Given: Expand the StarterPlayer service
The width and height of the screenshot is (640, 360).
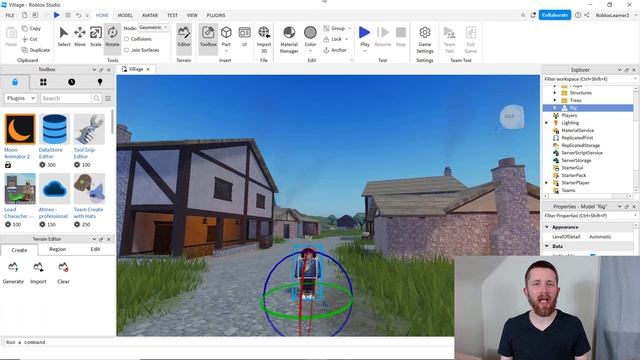Looking at the screenshot, I should tap(547, 183).
